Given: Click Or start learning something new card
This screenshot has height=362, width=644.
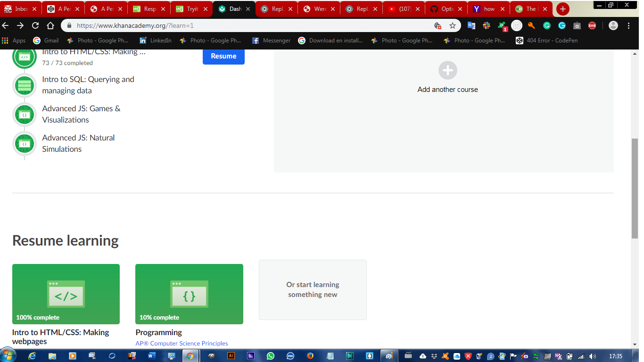Looking at the screenshot, I should tap(313, 290).
